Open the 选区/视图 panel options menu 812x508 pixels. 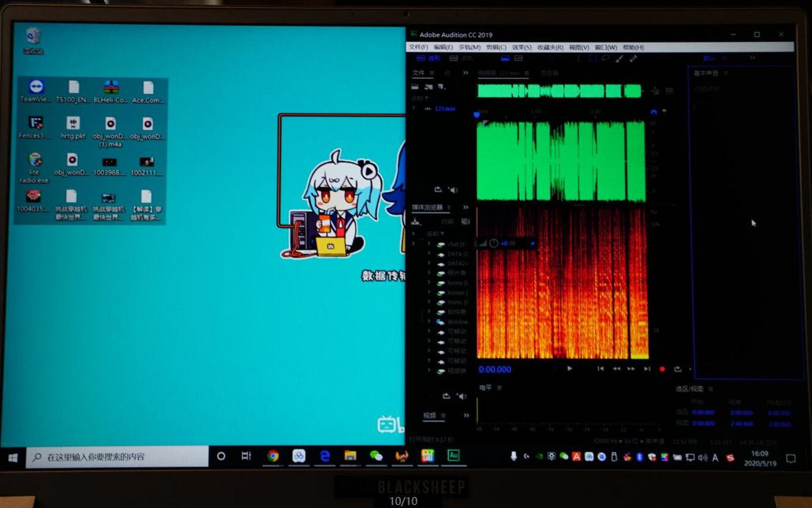[710, 389]
